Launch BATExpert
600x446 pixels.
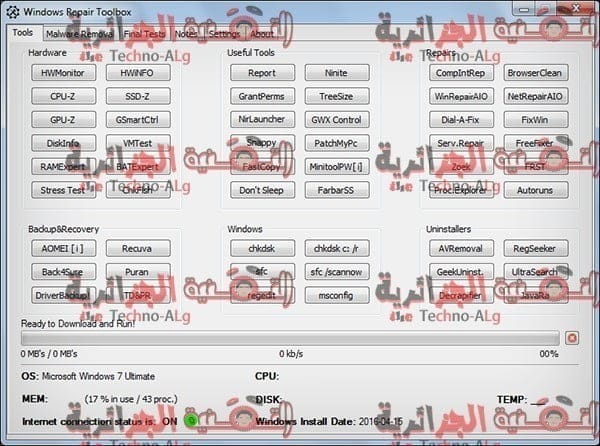tap(138, 166)
